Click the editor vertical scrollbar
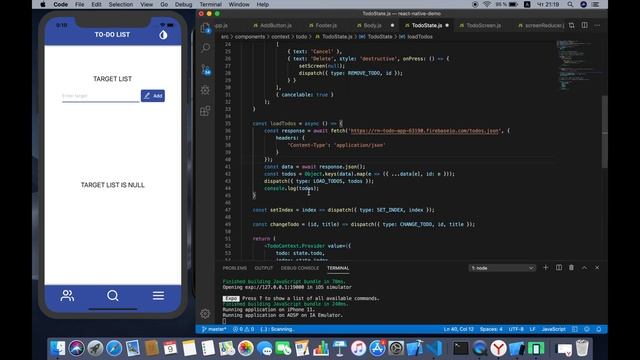 point(604,131)
